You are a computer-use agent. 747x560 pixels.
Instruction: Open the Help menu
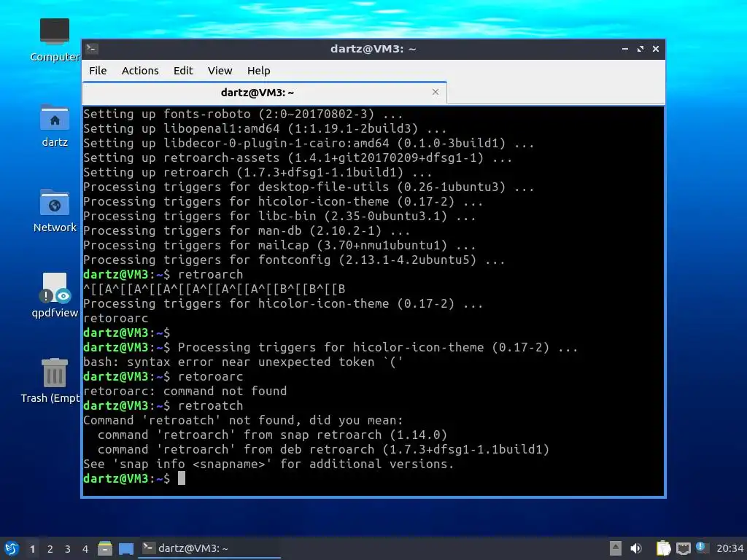[x=259, y=71]
